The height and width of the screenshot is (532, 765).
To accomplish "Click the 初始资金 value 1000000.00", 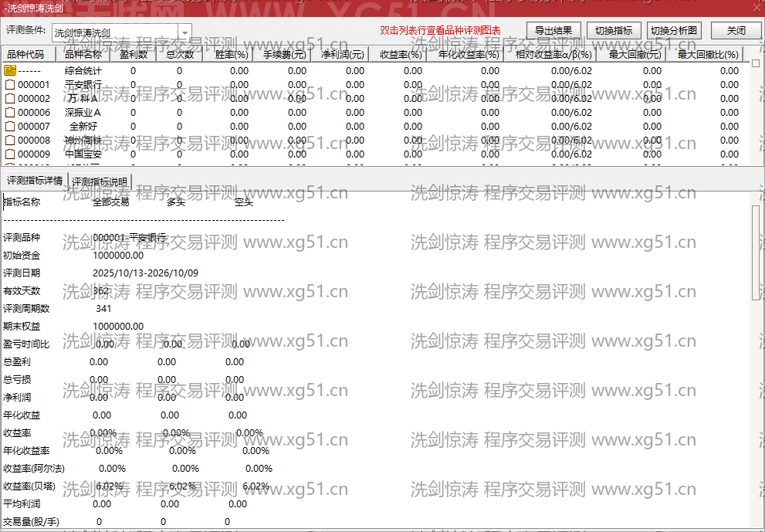I will (118, 256).
